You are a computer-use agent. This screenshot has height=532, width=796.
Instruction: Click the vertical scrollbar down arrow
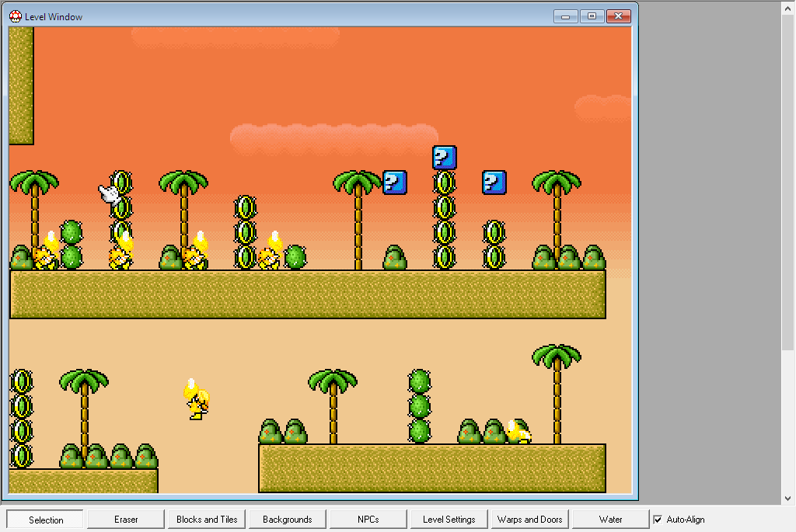(x=788, y=499)
